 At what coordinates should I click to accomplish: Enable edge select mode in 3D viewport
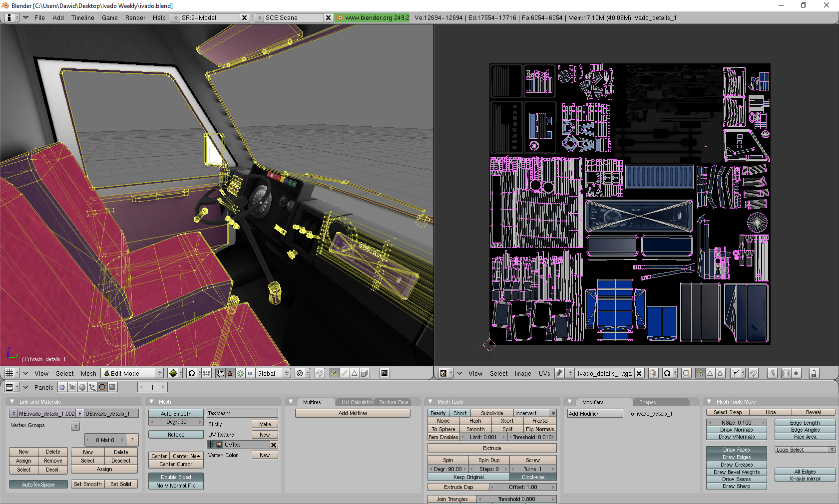pos(345,373)
